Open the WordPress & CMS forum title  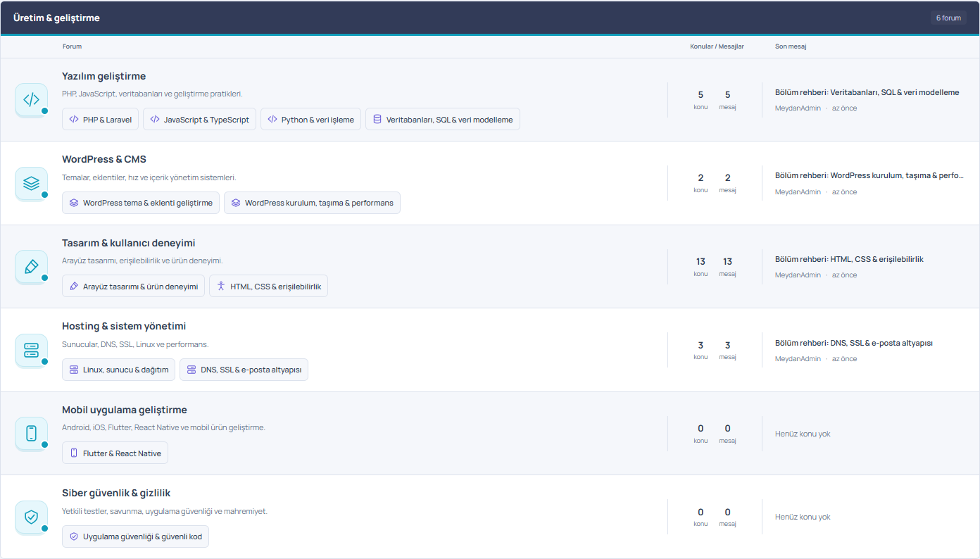(104, 159)
